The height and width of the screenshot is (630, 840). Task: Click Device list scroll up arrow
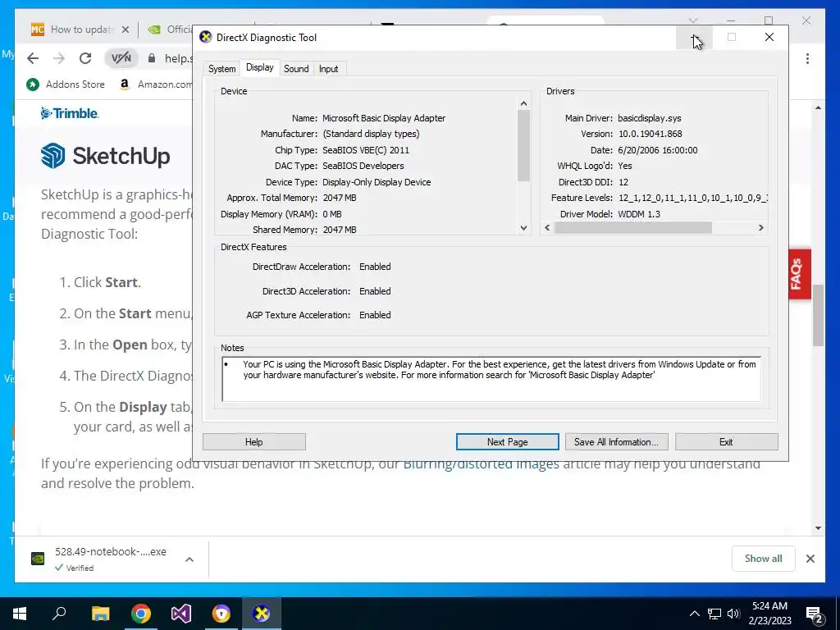coord(523,103)
